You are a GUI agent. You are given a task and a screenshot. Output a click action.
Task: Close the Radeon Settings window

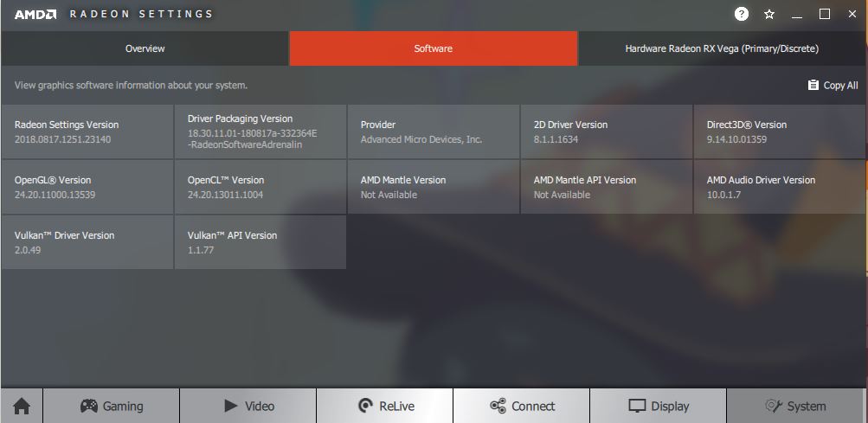coord(852,15)
